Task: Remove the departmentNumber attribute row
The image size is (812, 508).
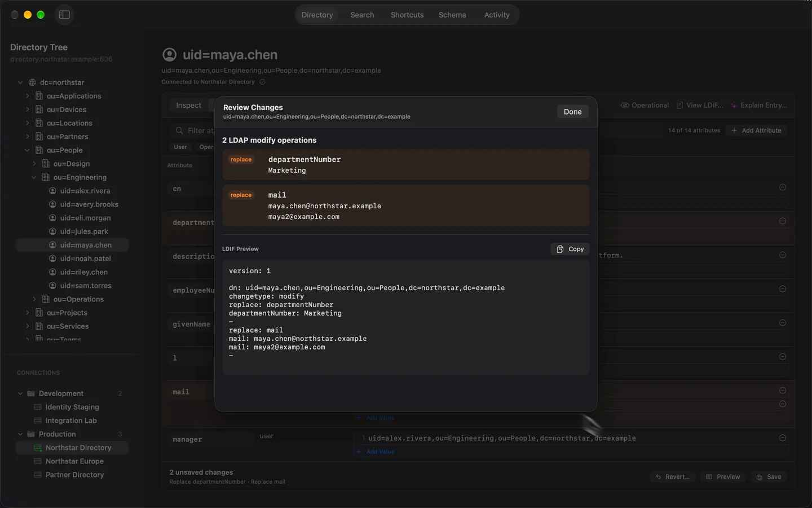Action: click(783, 221)
